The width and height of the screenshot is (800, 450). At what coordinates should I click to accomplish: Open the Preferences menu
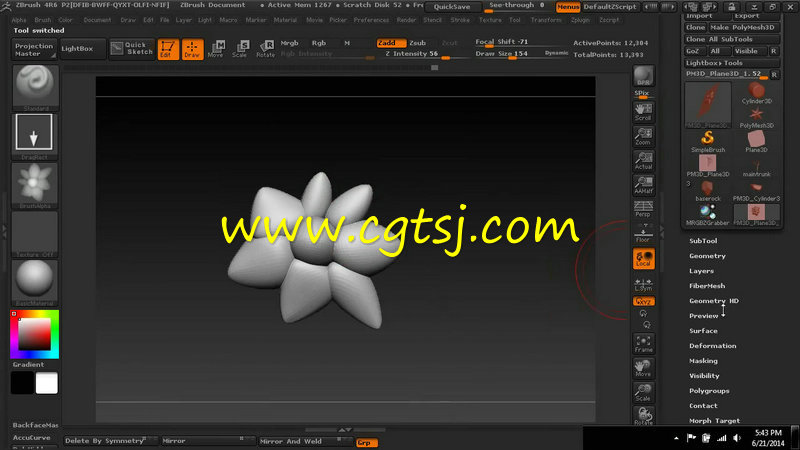pyautogui.click(x=371, y=20)
